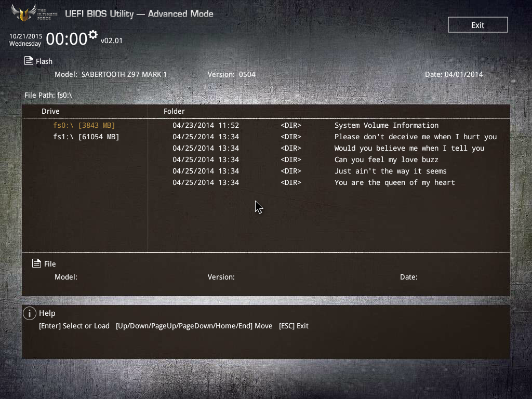Viewport: 532px width, 399px height.
Task: Click the <DIR> tag of System Volume Information
Action: tap(291, 125)
